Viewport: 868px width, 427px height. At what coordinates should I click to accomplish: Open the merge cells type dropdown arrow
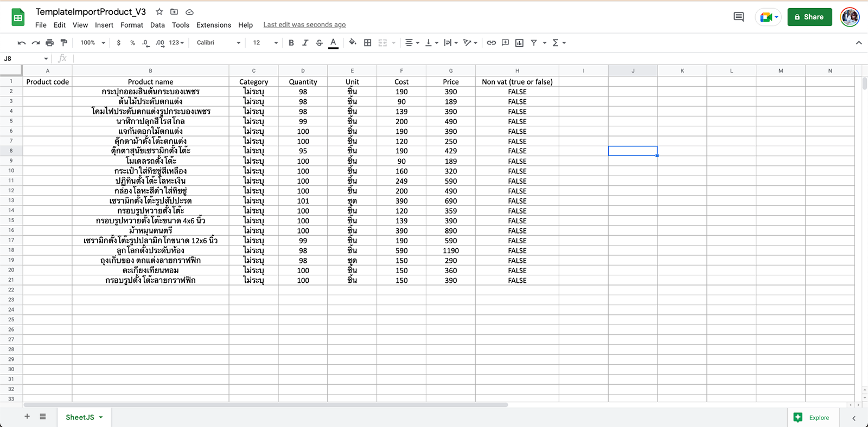394,43
